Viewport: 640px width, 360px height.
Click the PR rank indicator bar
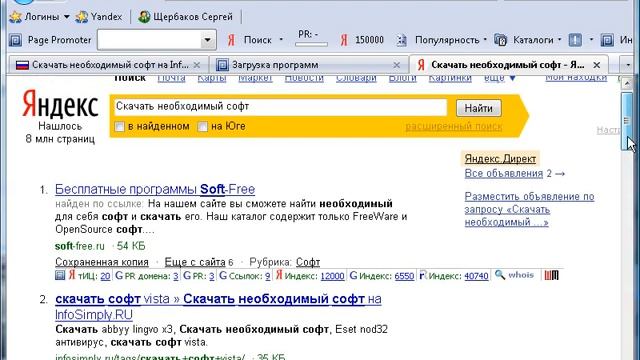click(x=311, y=44)
